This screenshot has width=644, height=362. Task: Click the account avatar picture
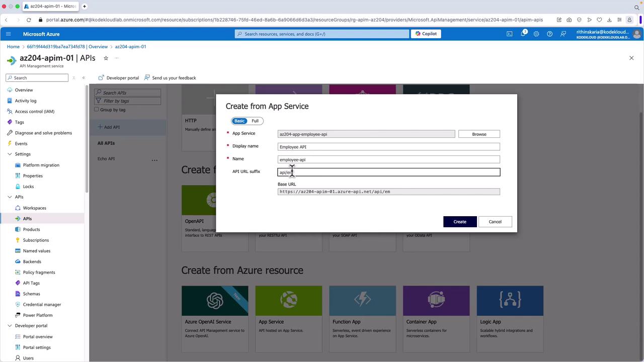click(x=637, y=34)
